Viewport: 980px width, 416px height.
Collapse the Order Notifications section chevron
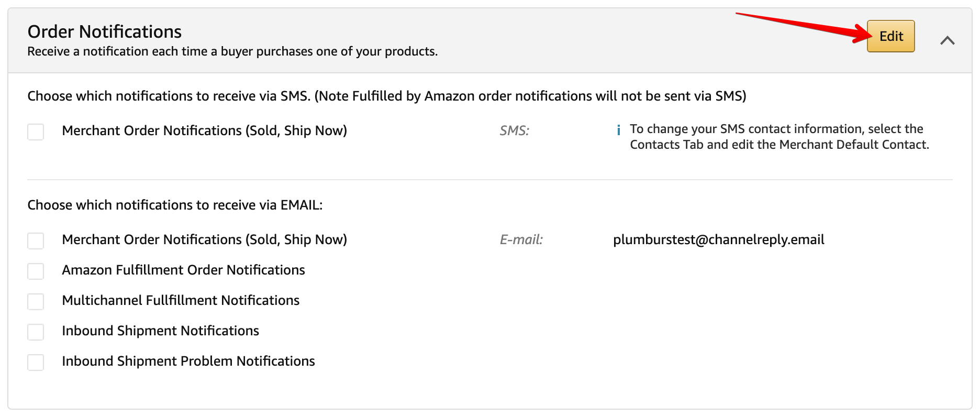[x=947, y=40]
